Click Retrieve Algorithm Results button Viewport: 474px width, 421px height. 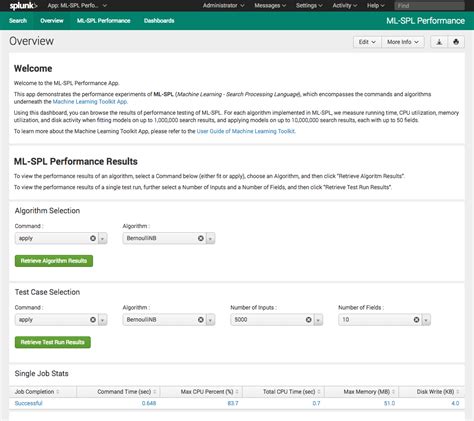(54, 261)
